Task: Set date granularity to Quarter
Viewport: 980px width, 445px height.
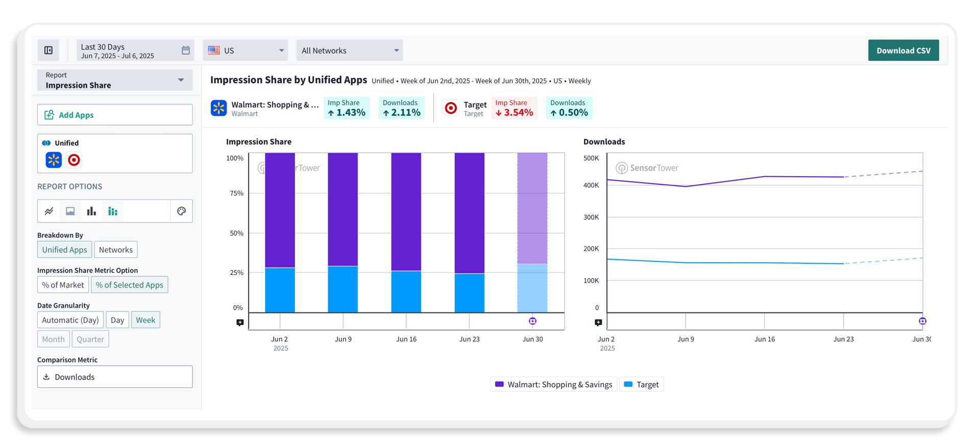Action: point(90,339)
